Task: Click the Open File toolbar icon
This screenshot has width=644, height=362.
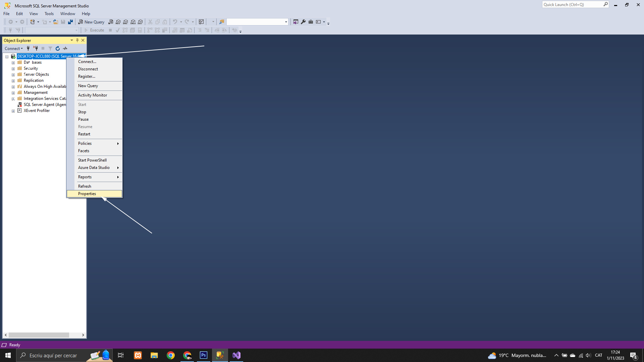Action: [56, 22]
